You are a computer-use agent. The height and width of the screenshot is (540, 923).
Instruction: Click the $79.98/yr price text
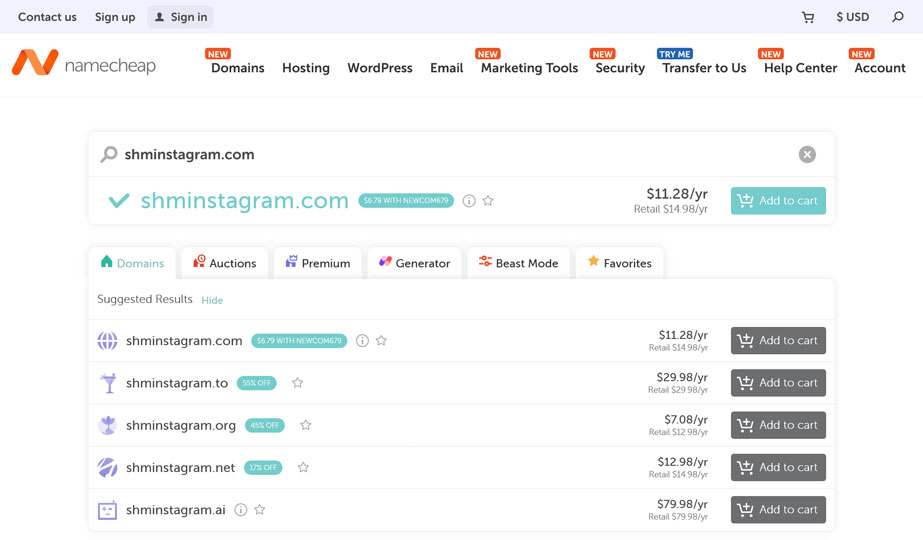[x=682, y=504]
